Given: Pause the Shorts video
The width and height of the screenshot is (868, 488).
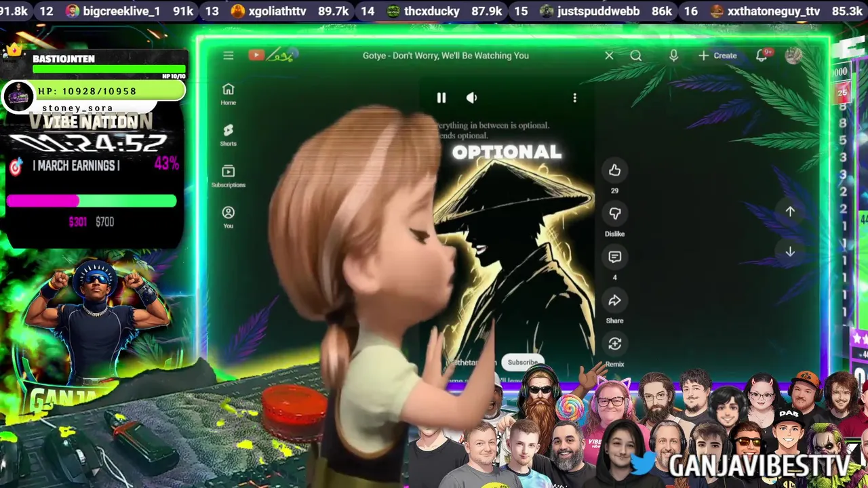Looking at the screenshot, I should (x=441, y=98).
